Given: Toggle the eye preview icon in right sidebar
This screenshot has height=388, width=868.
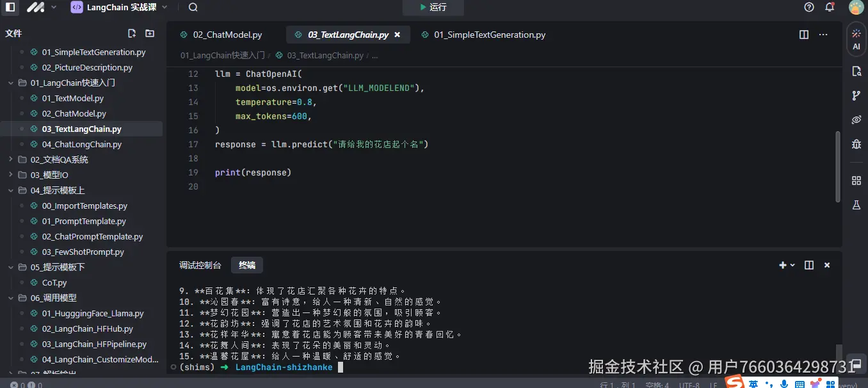Looking at the screenshot, I should point(856,120).
